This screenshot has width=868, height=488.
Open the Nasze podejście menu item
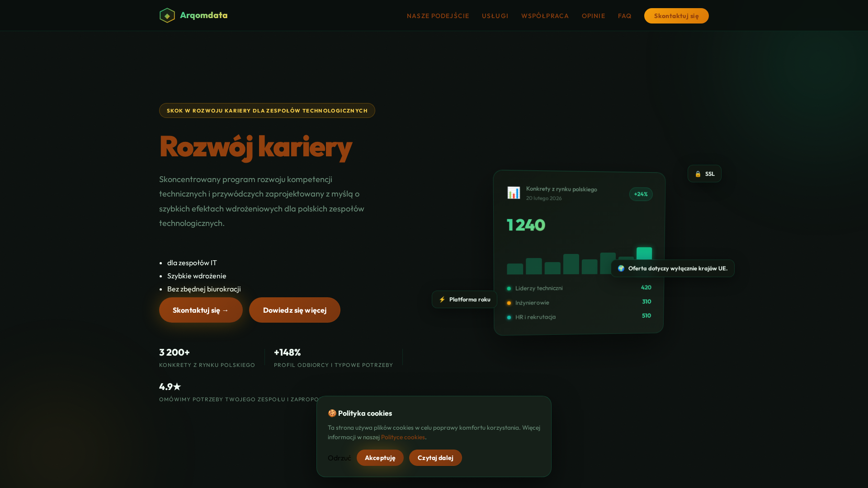point(438,16)
